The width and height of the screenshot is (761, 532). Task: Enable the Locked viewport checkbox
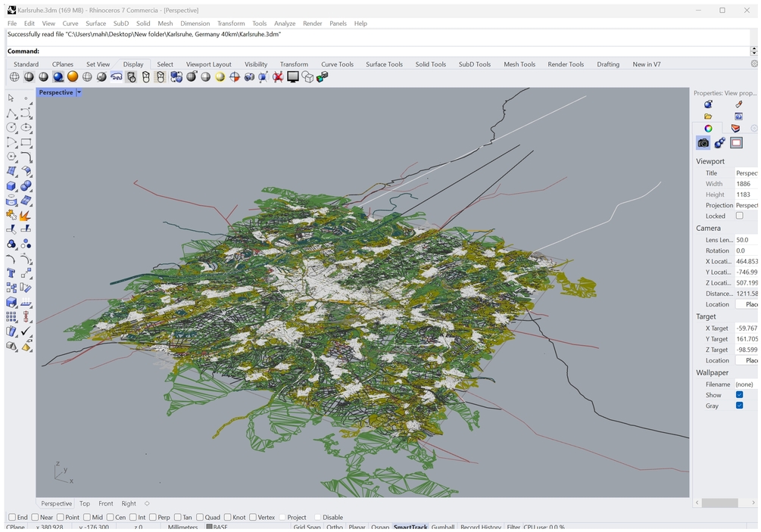(740, 216)
